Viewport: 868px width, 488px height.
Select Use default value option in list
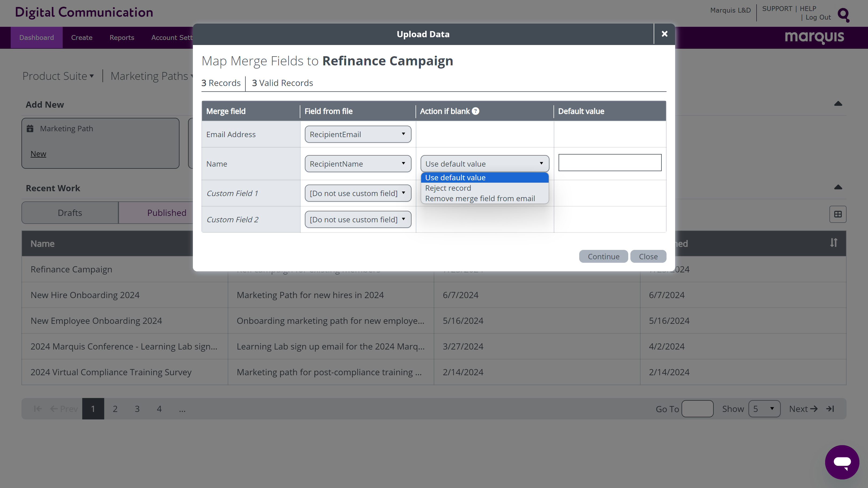485,178
